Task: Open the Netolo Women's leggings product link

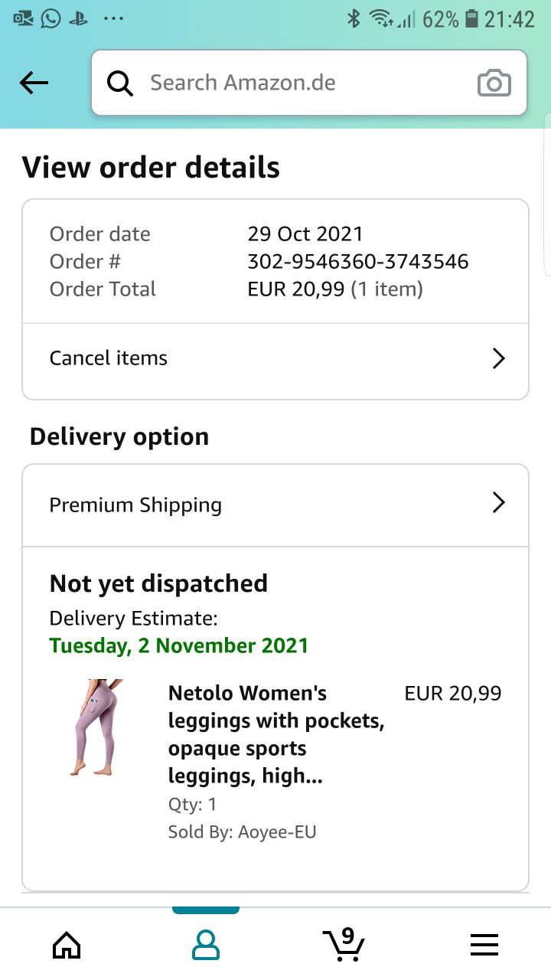Action: click(x=275, y=734)
